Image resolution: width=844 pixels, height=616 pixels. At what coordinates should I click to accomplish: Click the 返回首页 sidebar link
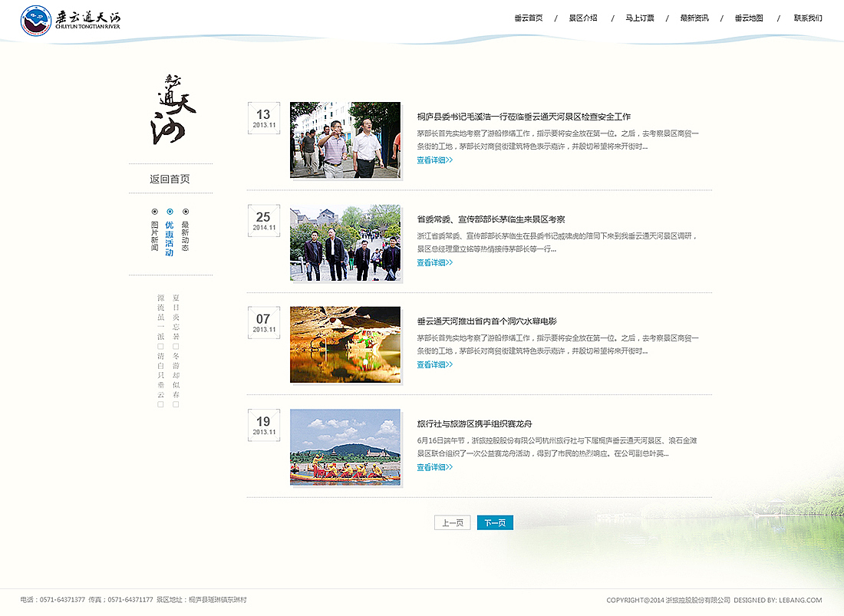pos(170,180)
